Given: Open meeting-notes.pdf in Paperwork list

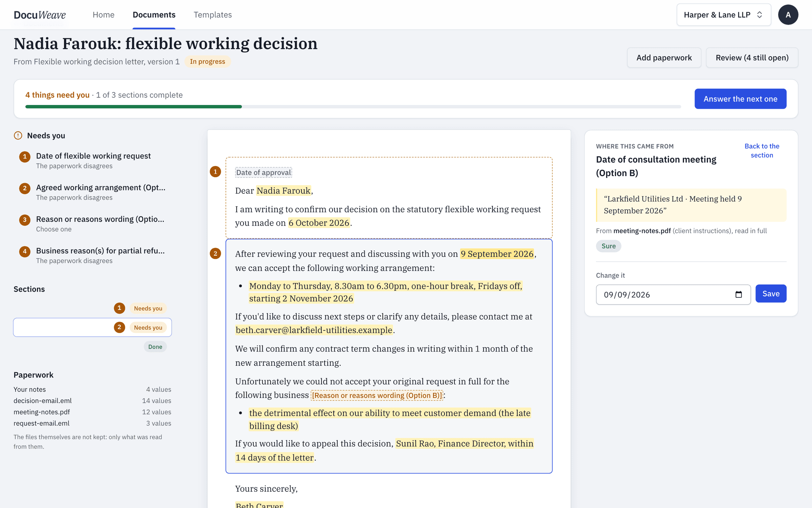Looking at the screenshot, I should pyautogui.click(x=92, y=412).
